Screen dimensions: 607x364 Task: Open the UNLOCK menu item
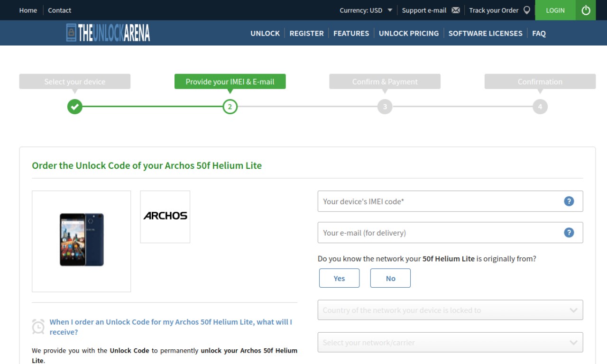265,33
